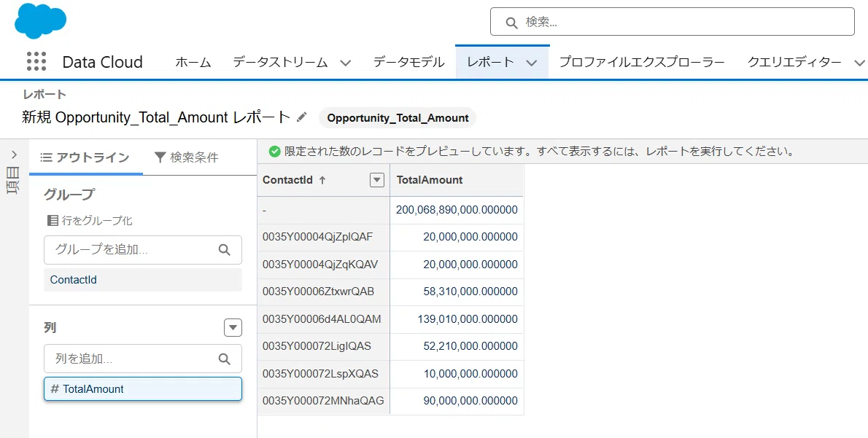
Task: Click the global 検索 search field
Action: [x=672, y=22]
